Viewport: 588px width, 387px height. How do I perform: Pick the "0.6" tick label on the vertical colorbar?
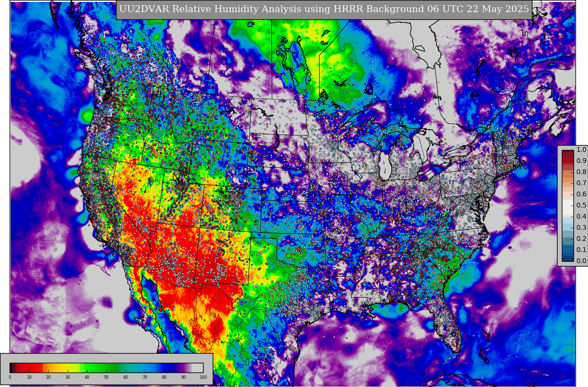click(581, 194)
